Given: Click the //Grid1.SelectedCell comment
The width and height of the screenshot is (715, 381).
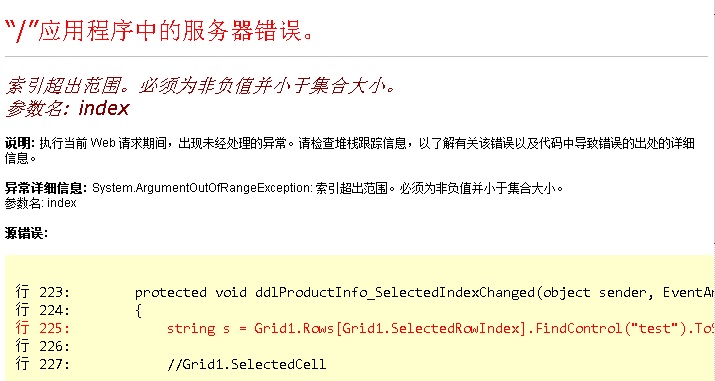Looking at the screenshot, I should [x=247, y=364].
